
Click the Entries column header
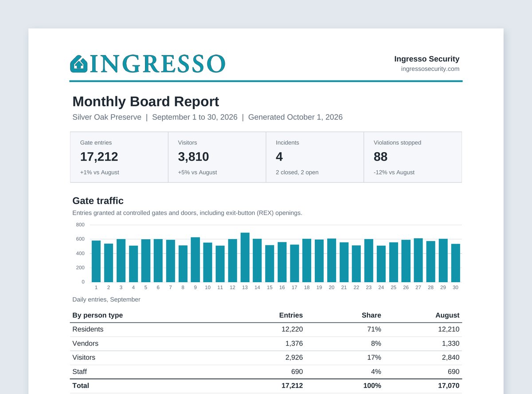[291, 315]
